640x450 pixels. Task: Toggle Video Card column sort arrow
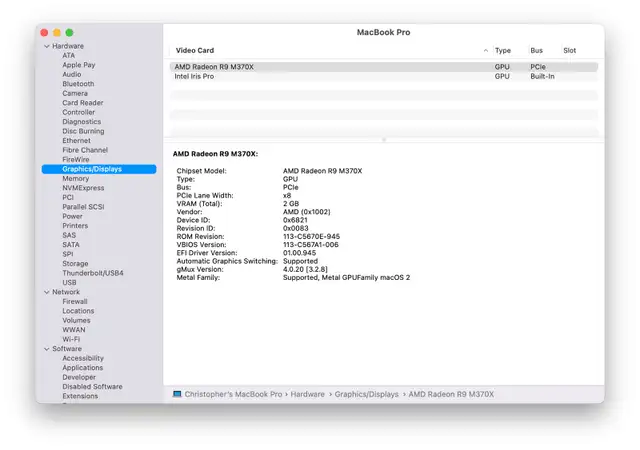(x=485, y=51)
